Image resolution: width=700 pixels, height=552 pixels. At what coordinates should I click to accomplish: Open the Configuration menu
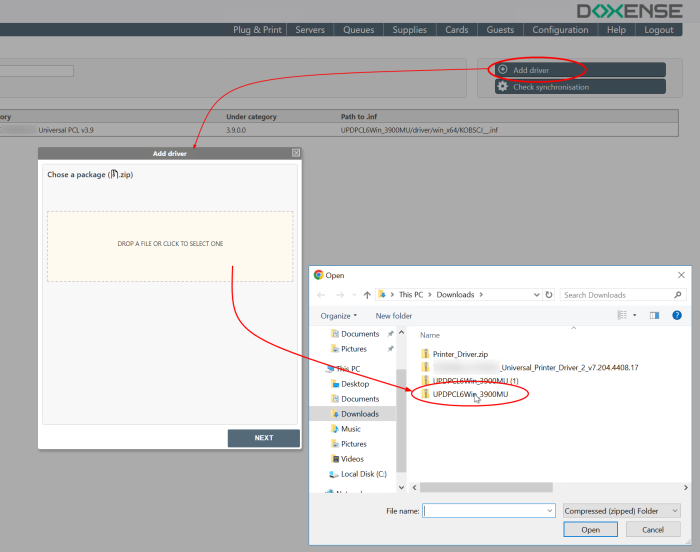tap(560, 30)
